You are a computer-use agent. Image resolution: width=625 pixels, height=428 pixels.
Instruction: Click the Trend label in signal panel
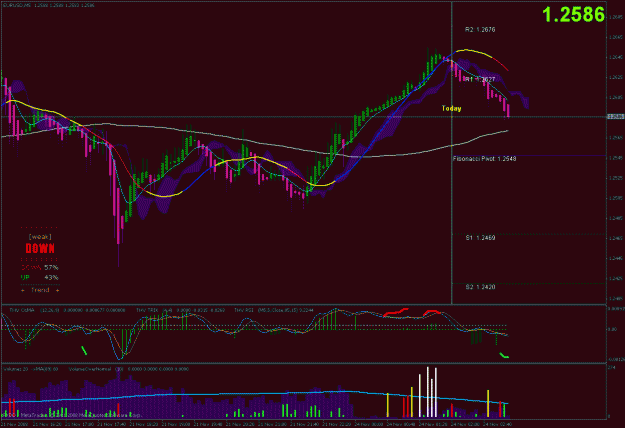pyautogui.click(x=40, y=290)
